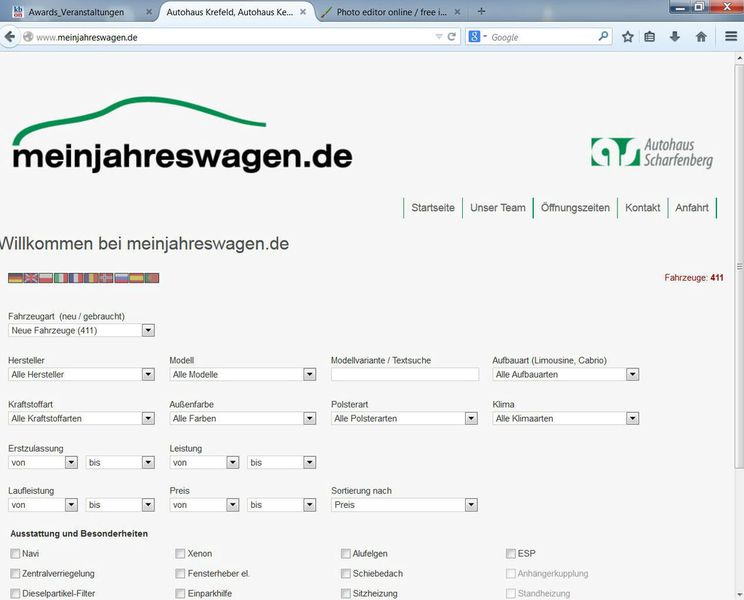Choose a color in the Außenfarbe dropdown
Viewport: 744px width, 600px height.
pos(243,418)
